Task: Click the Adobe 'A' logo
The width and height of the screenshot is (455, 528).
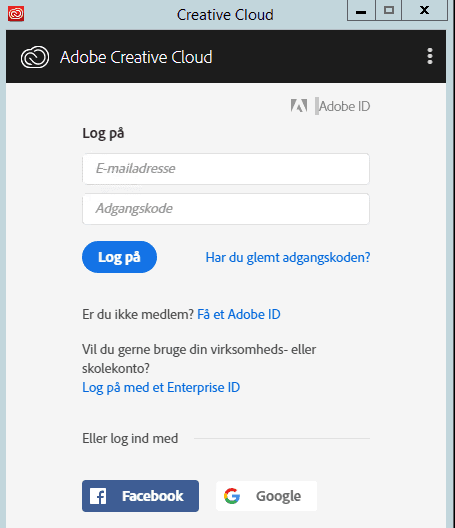Action: pyautogui.click(x=299, y=106)
